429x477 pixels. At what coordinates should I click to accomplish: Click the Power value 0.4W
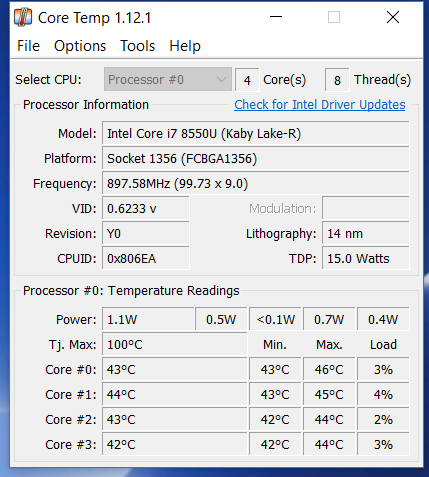[383, 319]
